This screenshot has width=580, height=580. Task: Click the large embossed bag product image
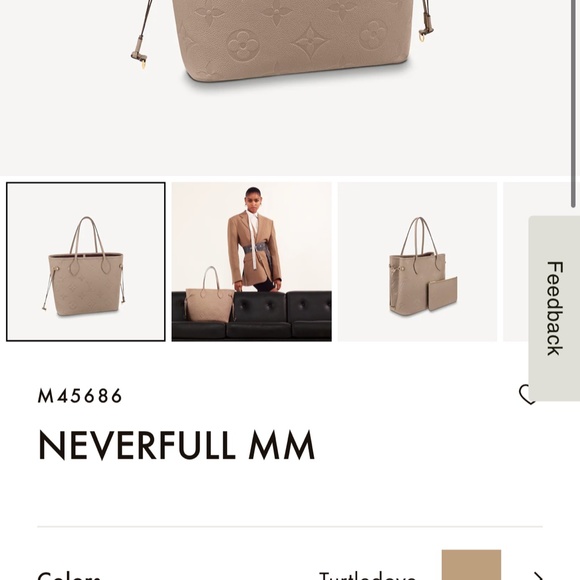(285, 39)
